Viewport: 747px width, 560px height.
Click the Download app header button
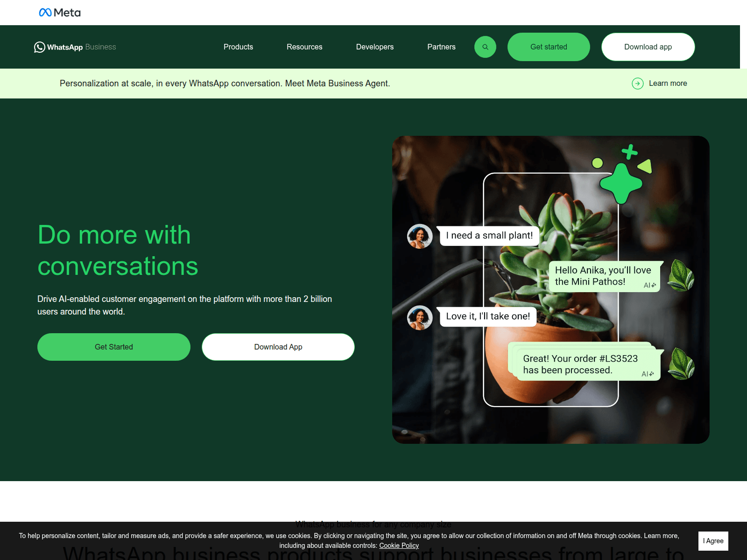click(x=648, y=47)
